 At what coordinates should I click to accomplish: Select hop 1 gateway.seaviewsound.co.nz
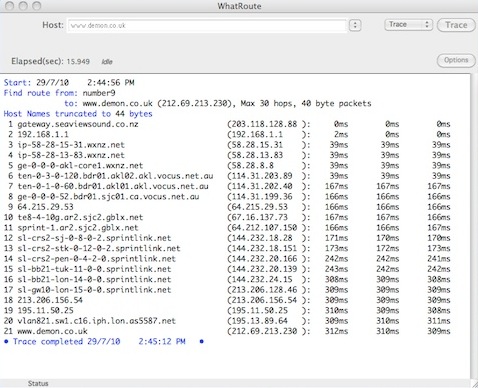78,124
